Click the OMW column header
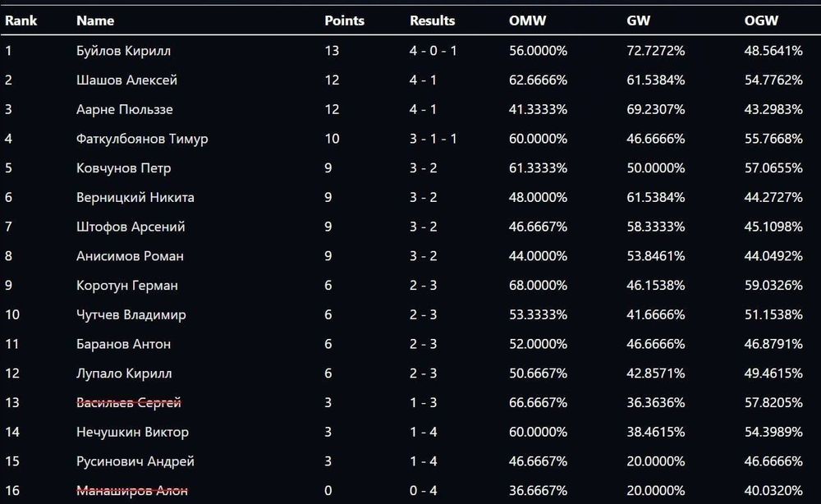821x504 pixels. click(x=527, y=21)
